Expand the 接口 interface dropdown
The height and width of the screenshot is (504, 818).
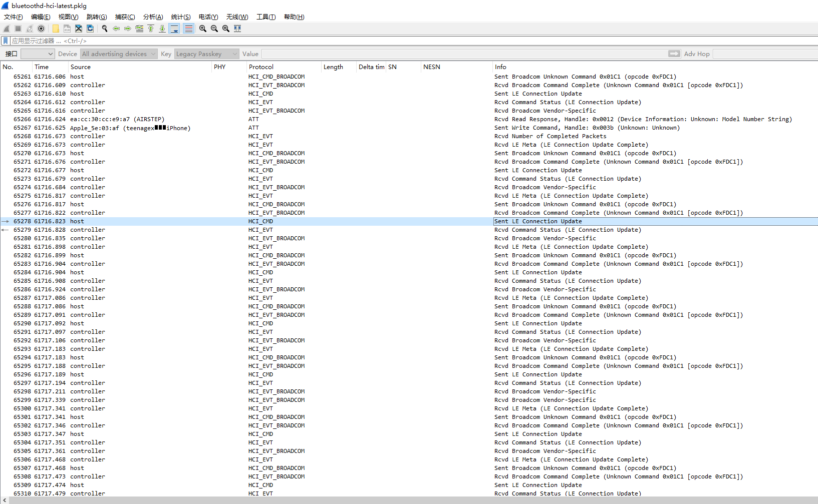pos(38,54)
